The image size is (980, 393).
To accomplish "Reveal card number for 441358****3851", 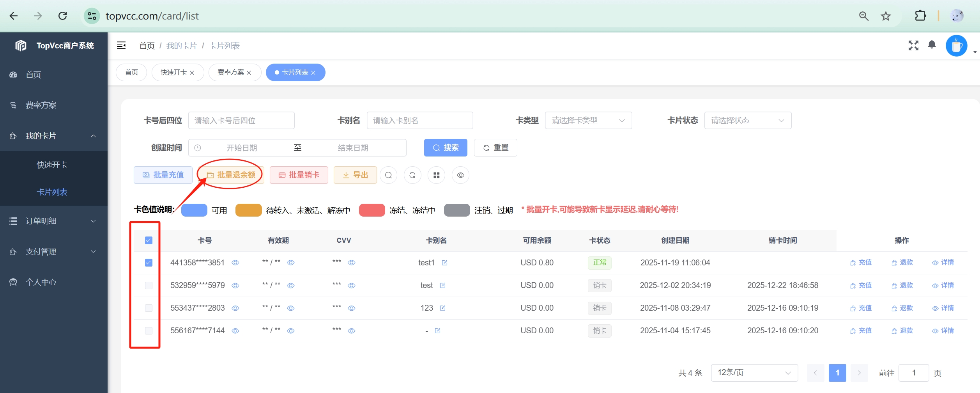I will tap(235, 263).
